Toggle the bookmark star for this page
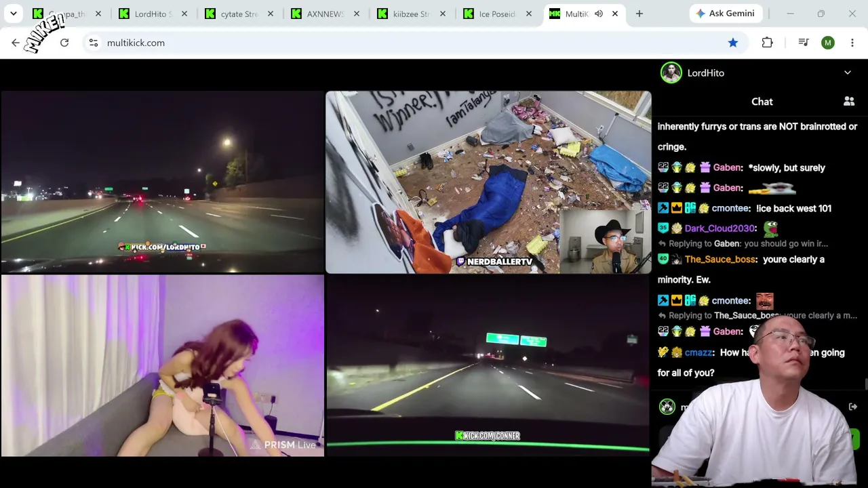Screen dimensions: 868x488 click(x=733, y=43)
